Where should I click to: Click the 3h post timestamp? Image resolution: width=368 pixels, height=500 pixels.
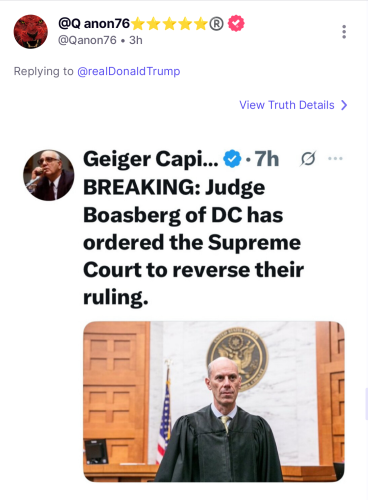tap(136, 40)
